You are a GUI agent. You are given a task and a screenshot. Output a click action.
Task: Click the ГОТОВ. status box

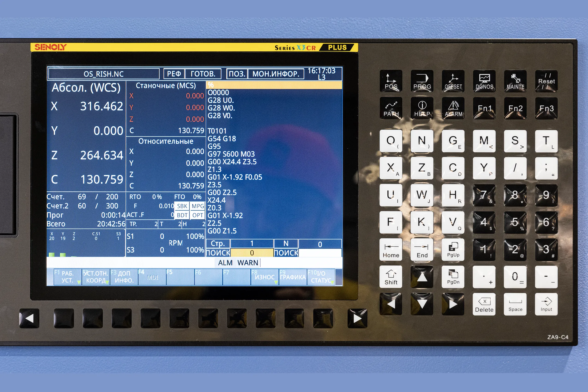pyautogui.click(x=203, y=74)
